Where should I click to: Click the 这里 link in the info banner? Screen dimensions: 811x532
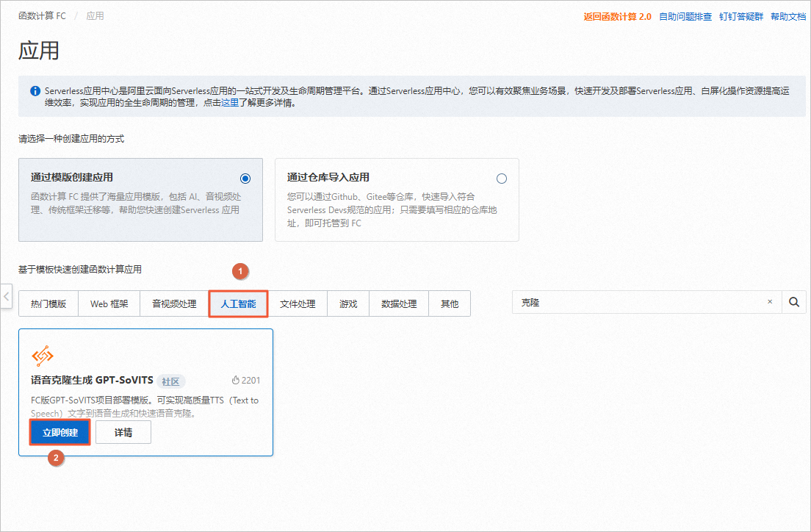230,103
